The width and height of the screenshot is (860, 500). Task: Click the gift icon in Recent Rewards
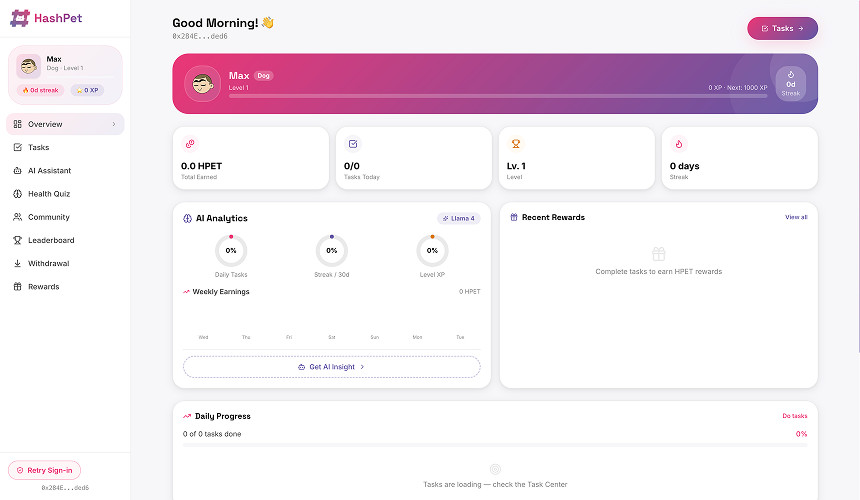[x=658, y=254]
